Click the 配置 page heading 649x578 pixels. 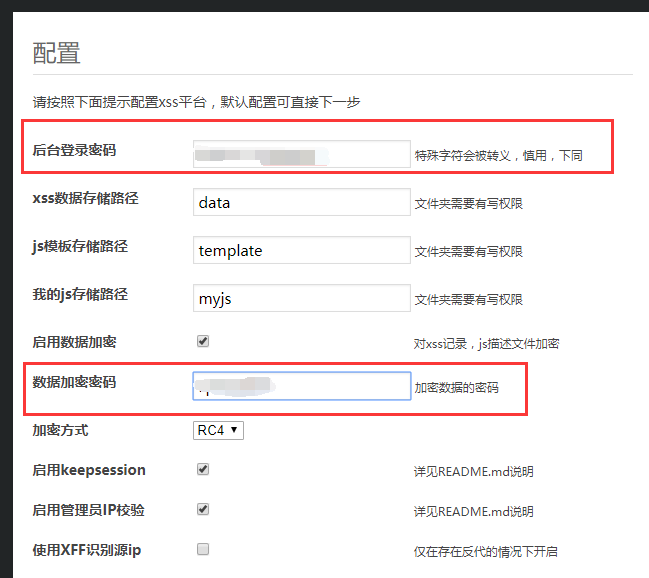point(56,53)
